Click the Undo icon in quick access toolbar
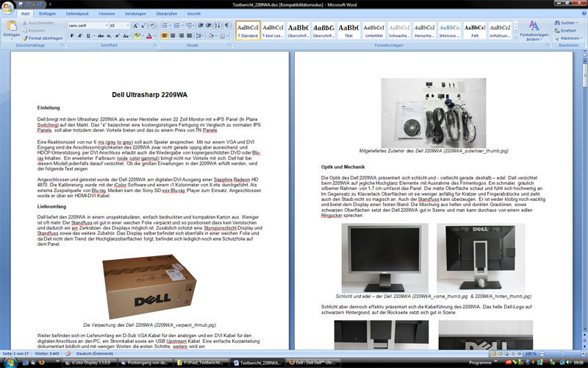Viewport: 588px width, 368px height. 29,4
